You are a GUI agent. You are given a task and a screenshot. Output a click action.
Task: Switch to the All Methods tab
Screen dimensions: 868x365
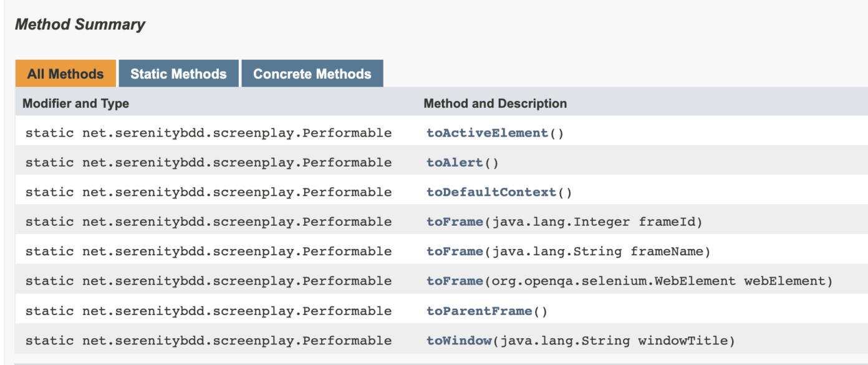click(x=65, y=74)
